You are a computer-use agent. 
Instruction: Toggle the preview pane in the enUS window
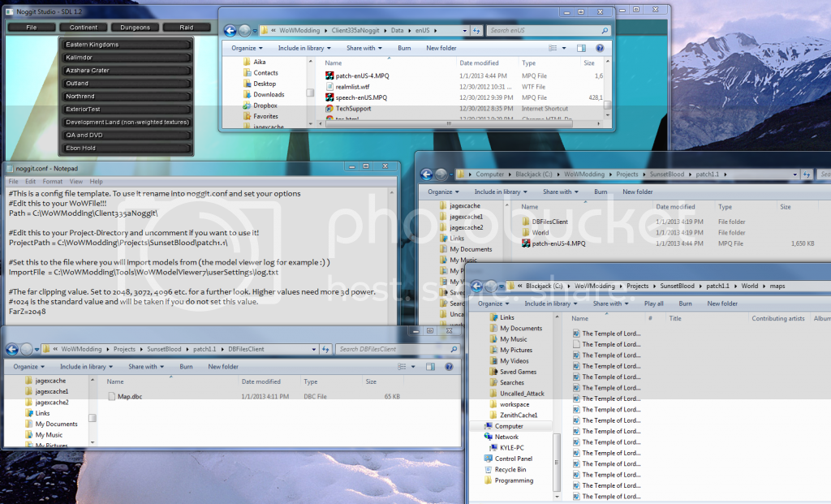click(x=581, y=48)
